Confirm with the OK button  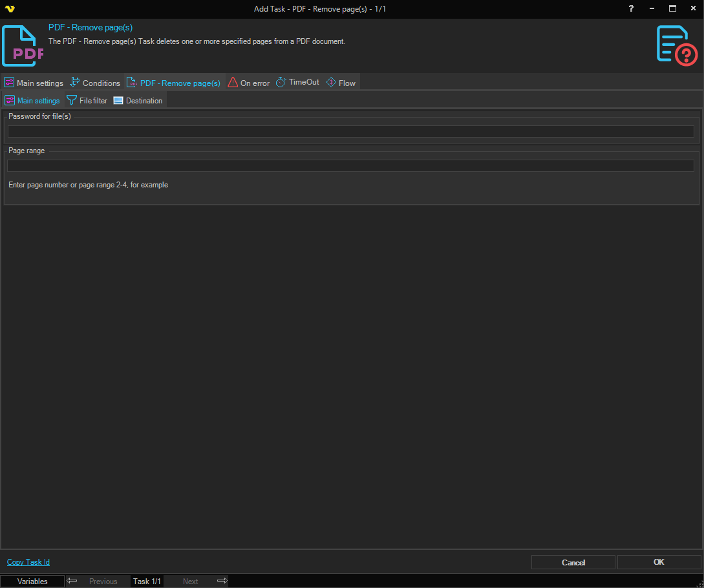click(x=659, y=562)
